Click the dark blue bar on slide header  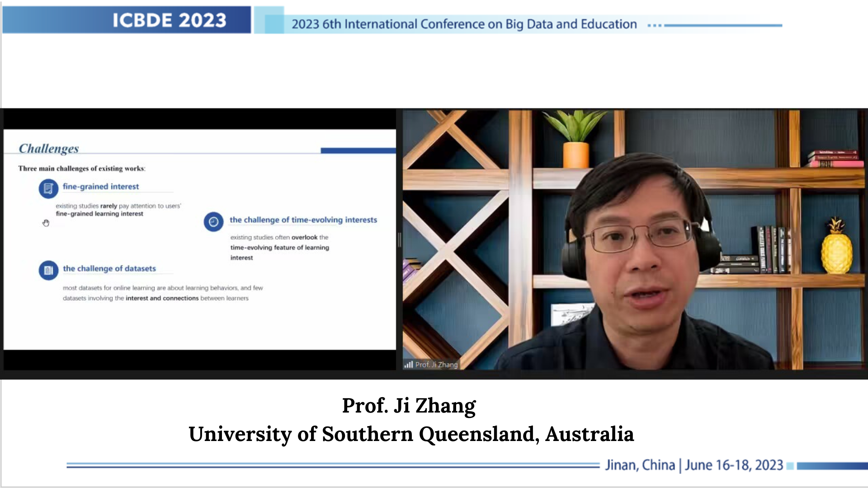tap(358, 150)
